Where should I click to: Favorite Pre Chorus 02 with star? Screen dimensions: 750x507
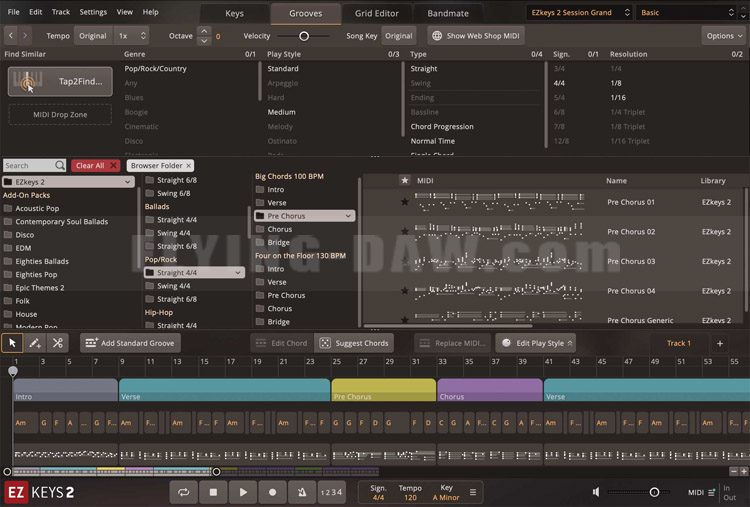coord(405,231)
